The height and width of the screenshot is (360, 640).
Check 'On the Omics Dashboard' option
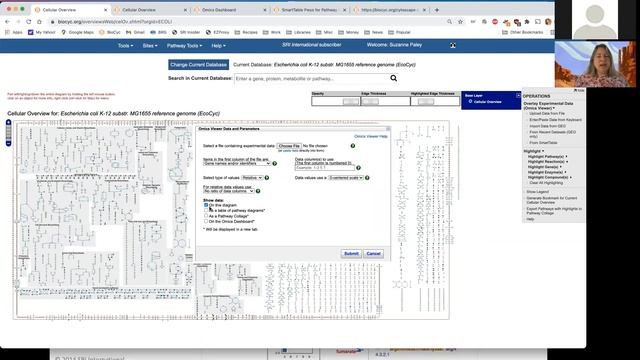pos(206,221)
